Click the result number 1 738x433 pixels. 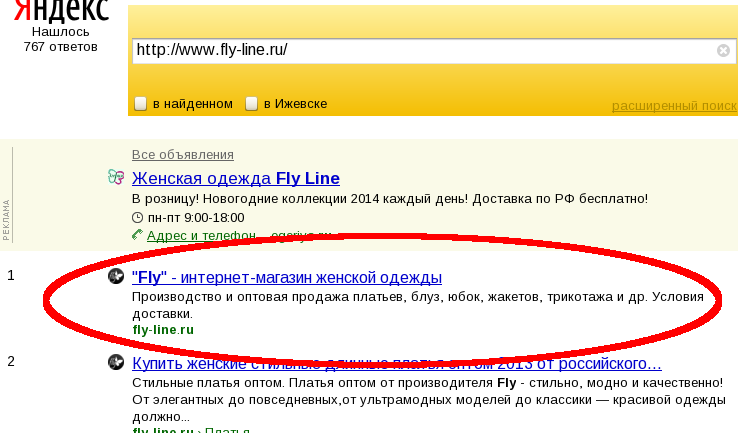[11, 276]
